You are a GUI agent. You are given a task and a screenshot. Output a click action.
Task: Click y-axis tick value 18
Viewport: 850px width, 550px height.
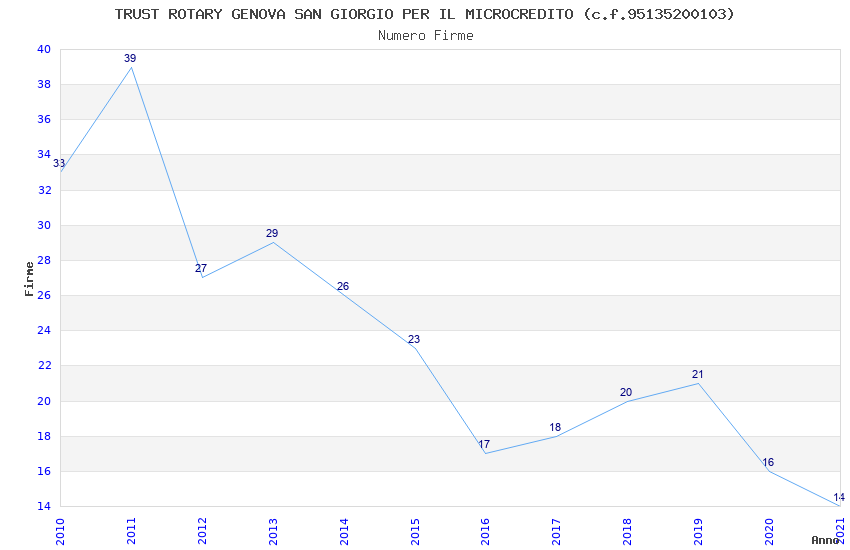point(44,436)
